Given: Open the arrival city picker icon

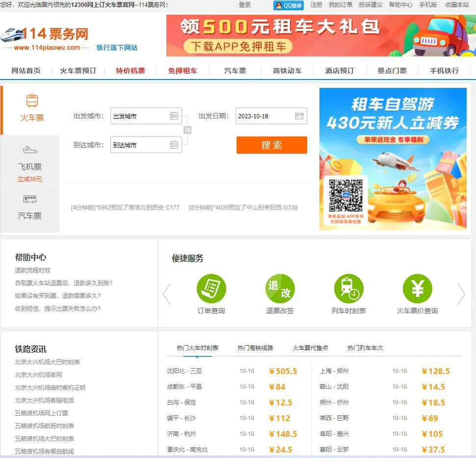Looking at the screenshot, I should point(174,145).
